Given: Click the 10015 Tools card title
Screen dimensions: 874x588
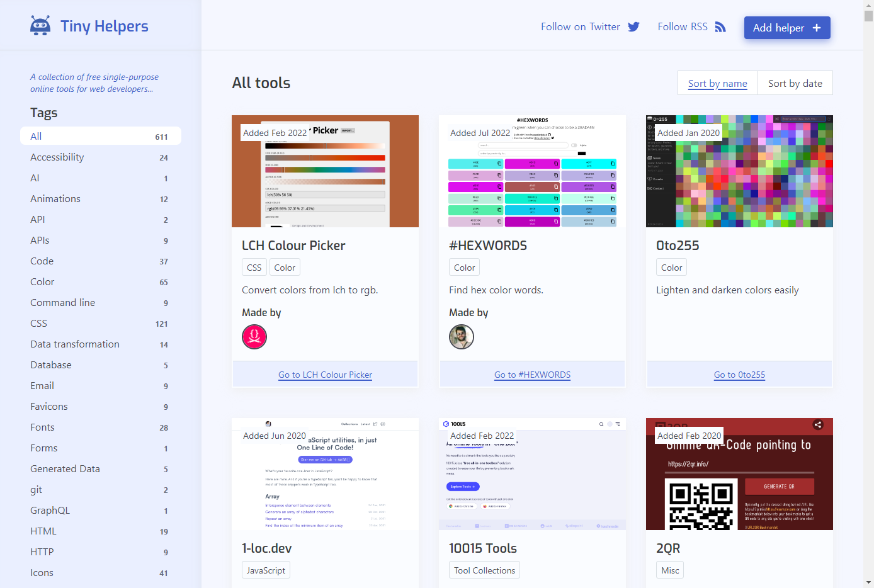Looking at the screenshot, I should coord(483,548).
